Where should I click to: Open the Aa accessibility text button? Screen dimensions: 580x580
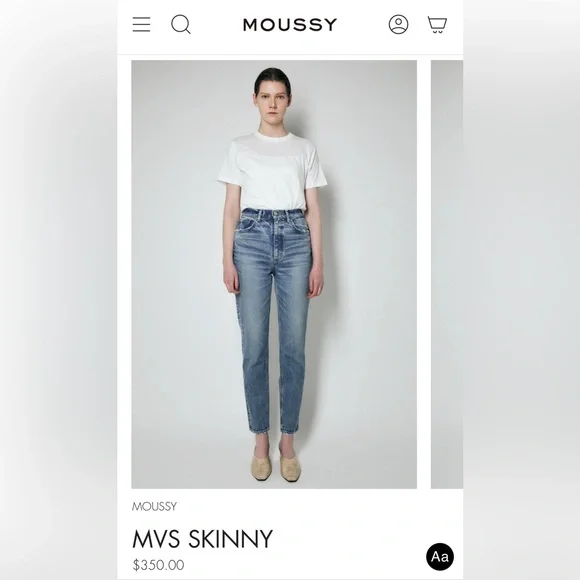pos(440,557)
